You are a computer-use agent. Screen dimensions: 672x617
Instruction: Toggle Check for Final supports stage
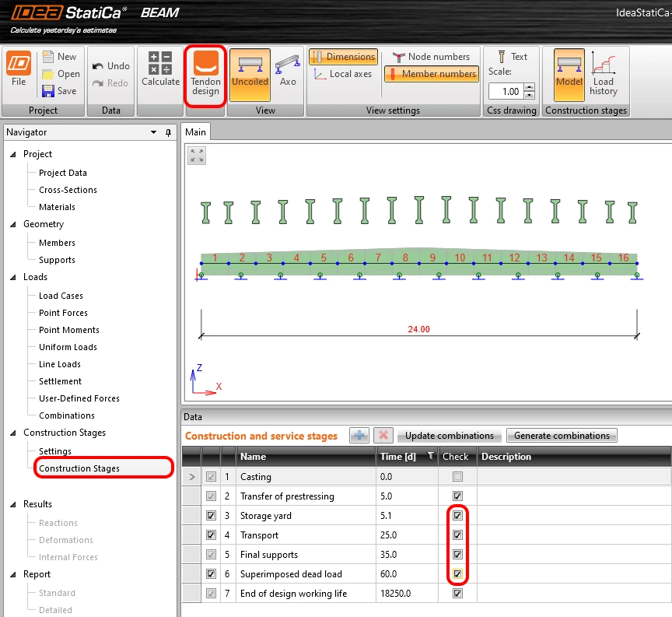[457, 555]
